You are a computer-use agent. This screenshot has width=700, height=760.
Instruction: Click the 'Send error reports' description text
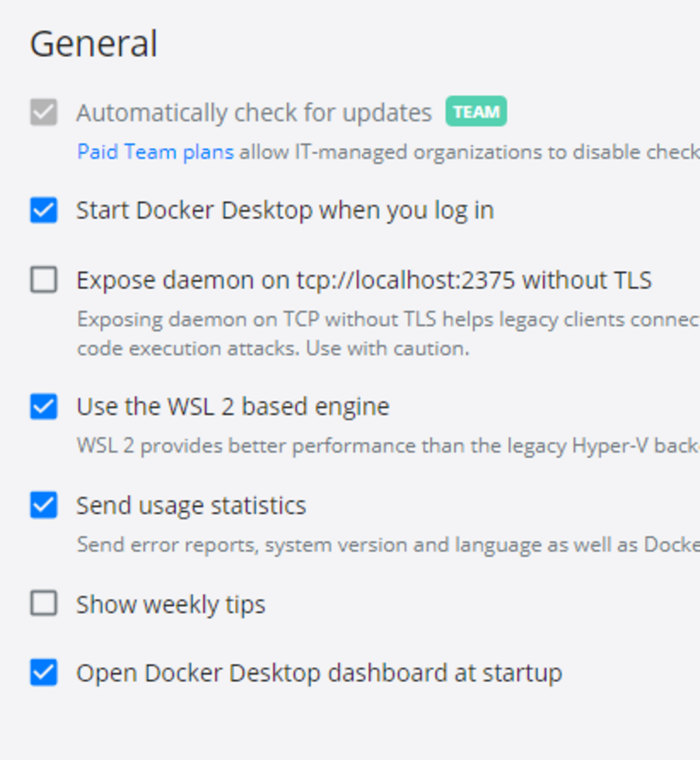click(x=388, y=545)
